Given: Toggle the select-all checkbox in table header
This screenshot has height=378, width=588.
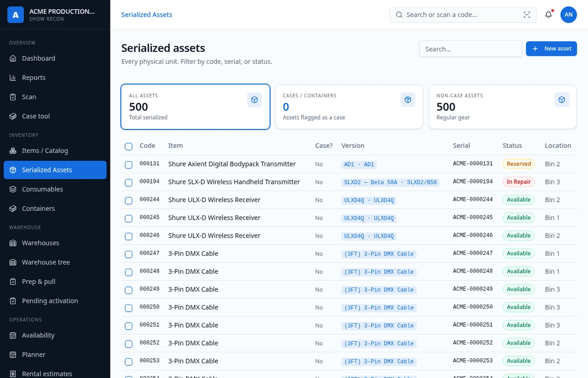Looking at the screenshot, I should tap(129, 146).
